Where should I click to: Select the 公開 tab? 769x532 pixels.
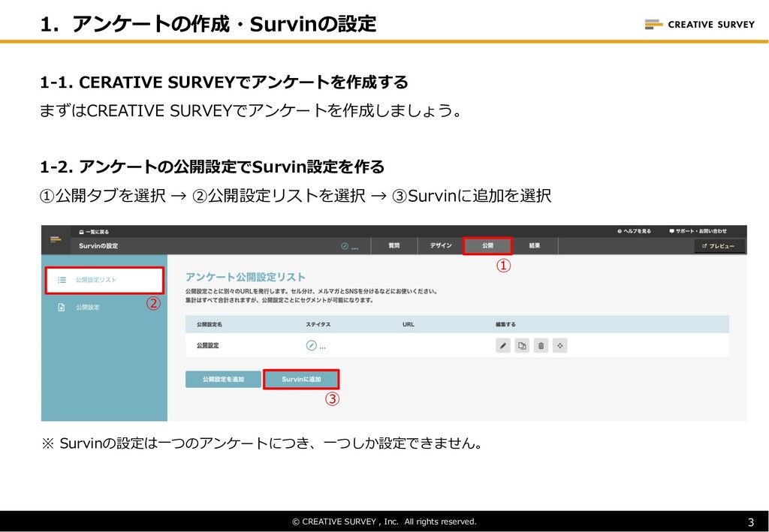click(x=487, y=246)
